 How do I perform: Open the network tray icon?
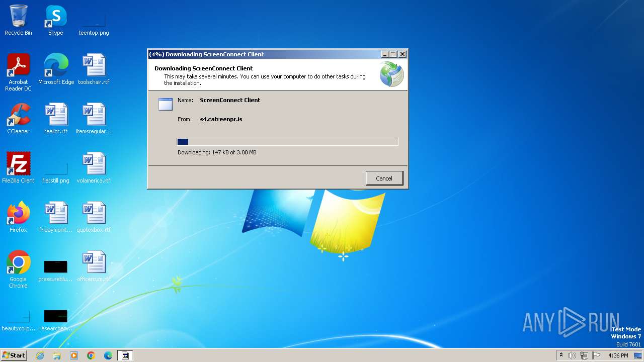point(584,355)
